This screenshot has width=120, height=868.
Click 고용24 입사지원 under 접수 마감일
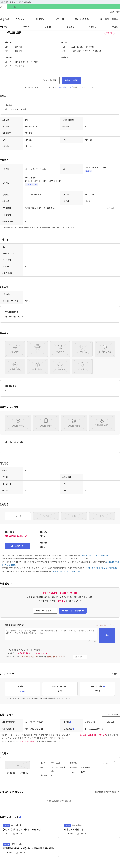[18, 546]
